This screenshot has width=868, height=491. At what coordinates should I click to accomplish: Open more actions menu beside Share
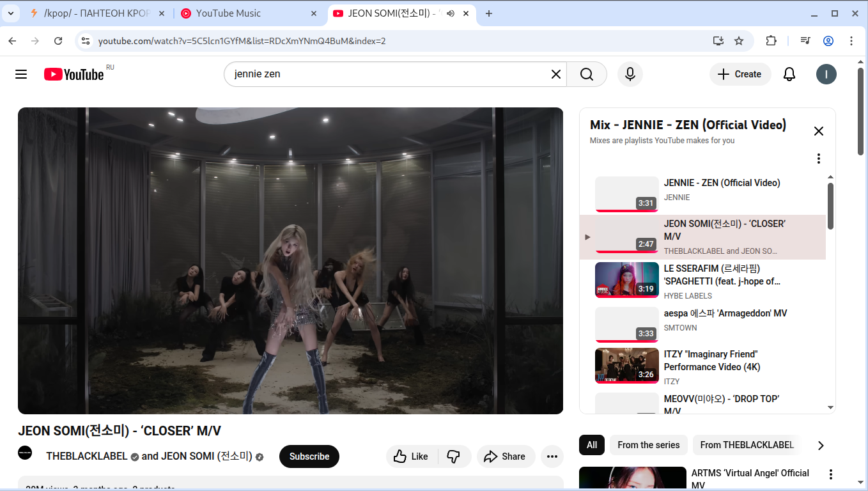click(x=552, y=456)
